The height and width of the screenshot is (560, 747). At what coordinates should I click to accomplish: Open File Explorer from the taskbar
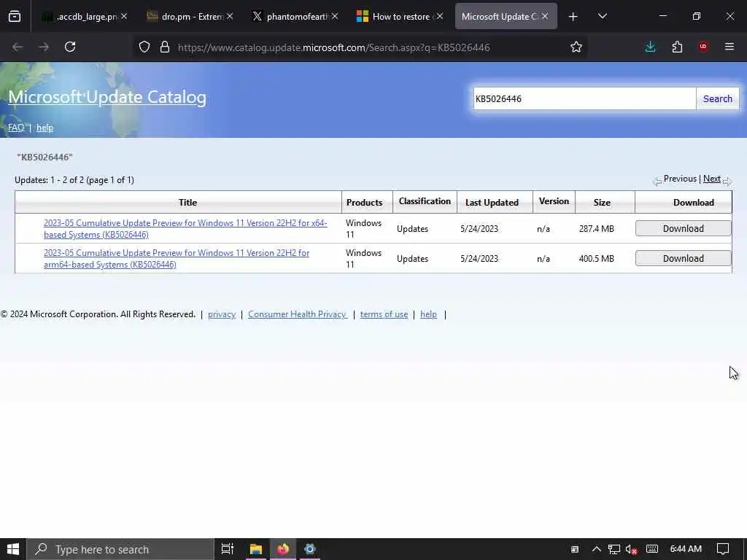(256, 549)
